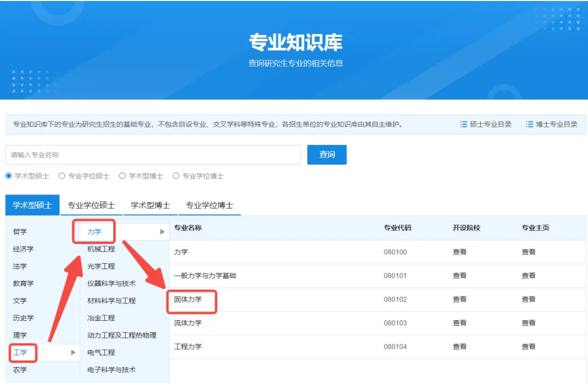Choose 冶金工程 in the discipline list
This screenshot has width=588, height=383.
click(101, 318)
